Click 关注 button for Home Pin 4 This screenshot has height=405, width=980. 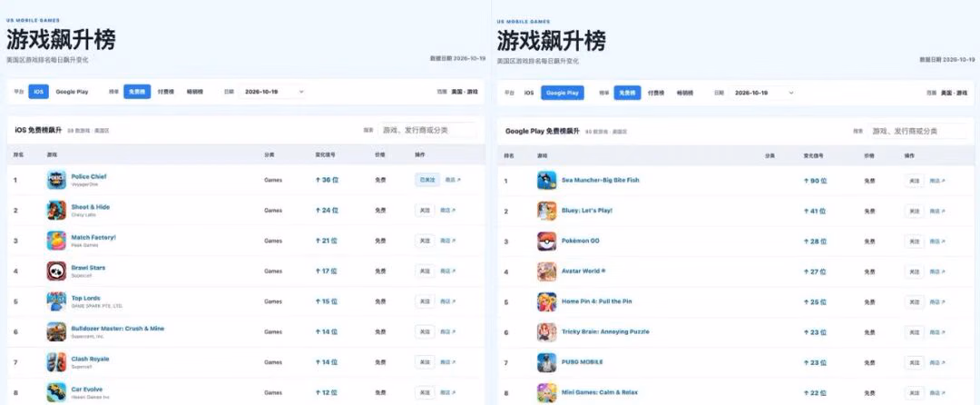click(915, 302)
